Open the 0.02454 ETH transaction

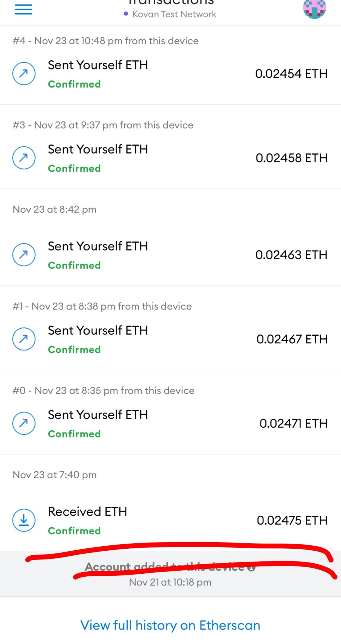(291, 74)
